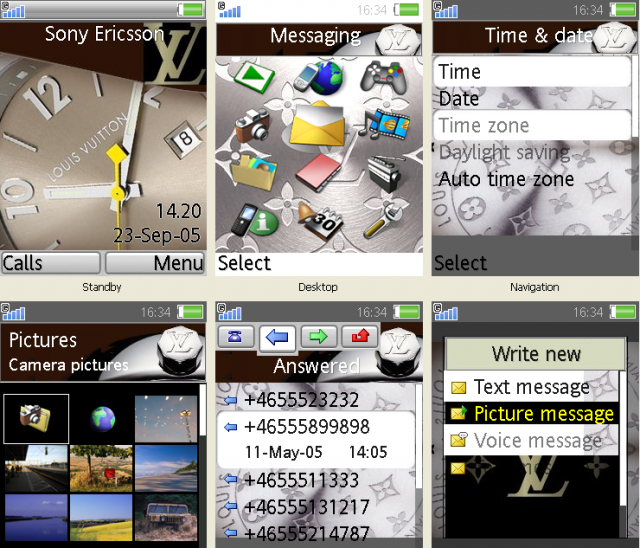Screen dimensions: 640x548
Task: Select the yellow envelope Messaging icon
Action: (317, 124)
